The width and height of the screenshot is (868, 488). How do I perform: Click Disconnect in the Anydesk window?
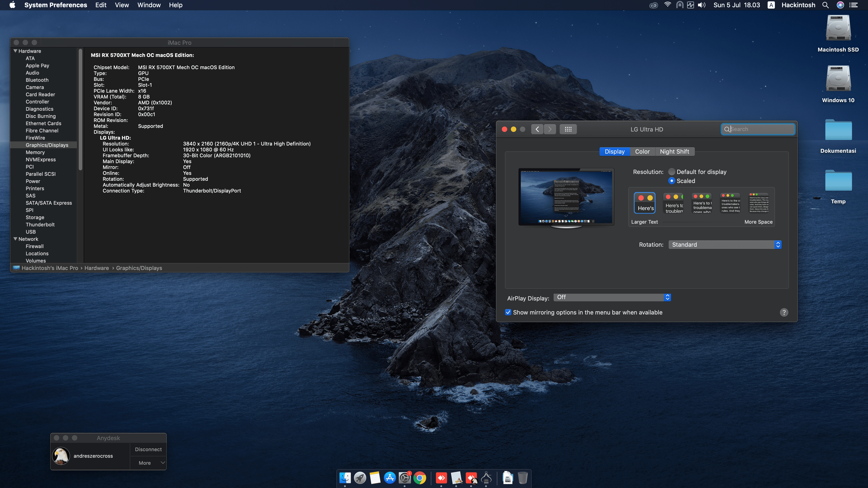pos(148,450)
